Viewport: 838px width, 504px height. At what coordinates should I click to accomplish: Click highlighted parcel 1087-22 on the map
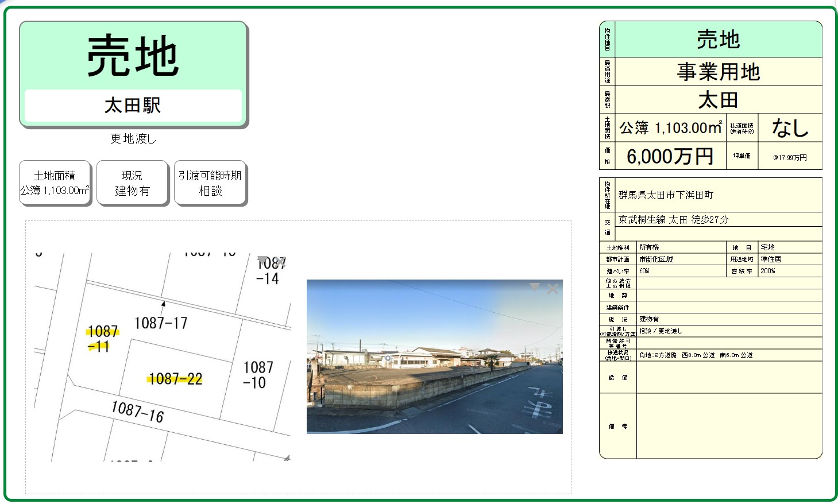click(x=175, y=379)
